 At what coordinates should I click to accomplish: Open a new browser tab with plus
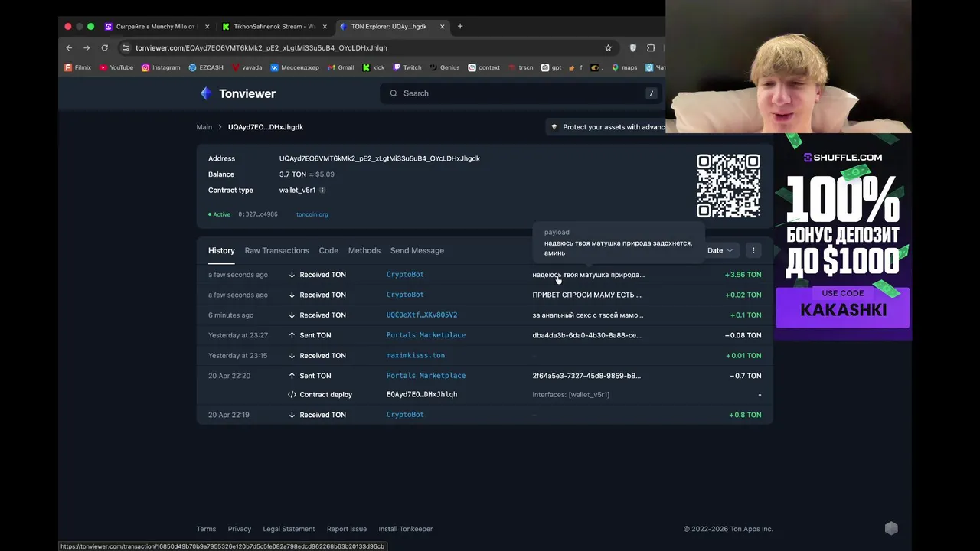pos(460,26)
